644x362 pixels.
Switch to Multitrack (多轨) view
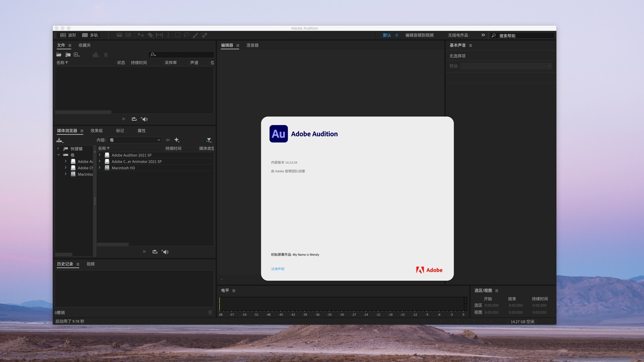[x=90, y=35]
